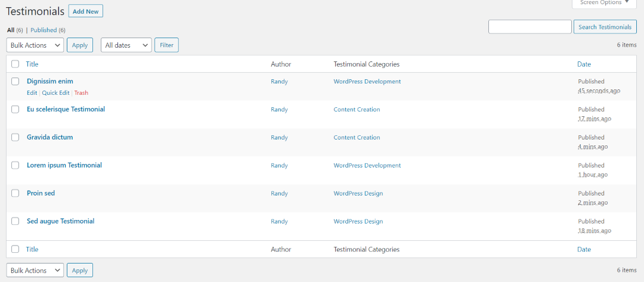This screenshot has width=644, height=282.
Task: Check the Eu scelerisque Testimonial checkbox
Action: point(15,109)
